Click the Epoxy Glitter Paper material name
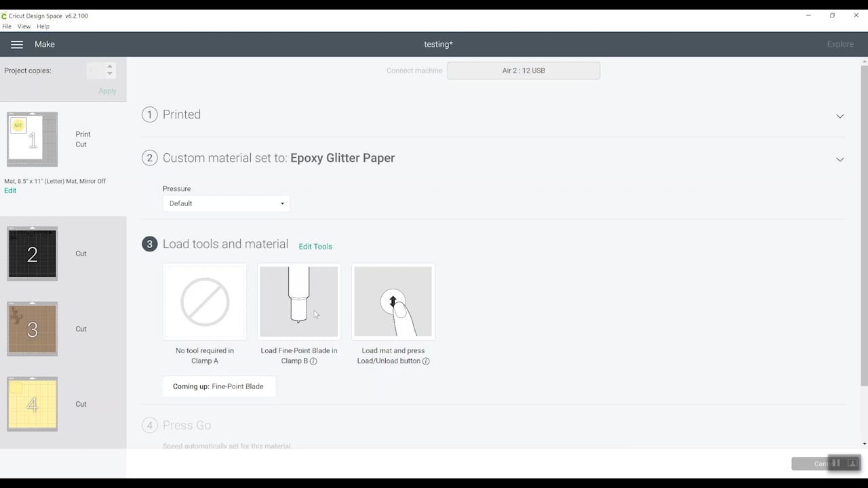Screen dimensions: 868x488 342,158
